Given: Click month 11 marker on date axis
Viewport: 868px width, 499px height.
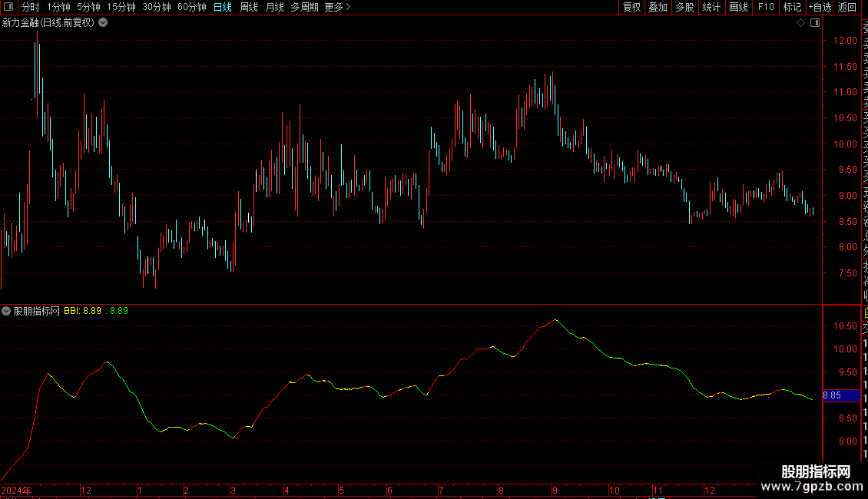Looking at the screenshot, I should [x=658, y=491].
